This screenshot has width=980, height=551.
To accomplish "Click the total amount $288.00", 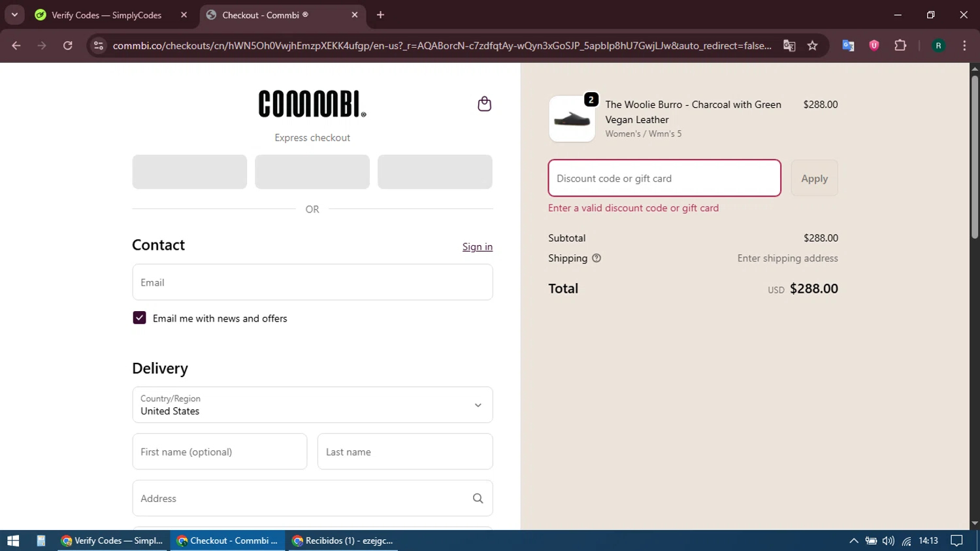I will pos(814,288).
